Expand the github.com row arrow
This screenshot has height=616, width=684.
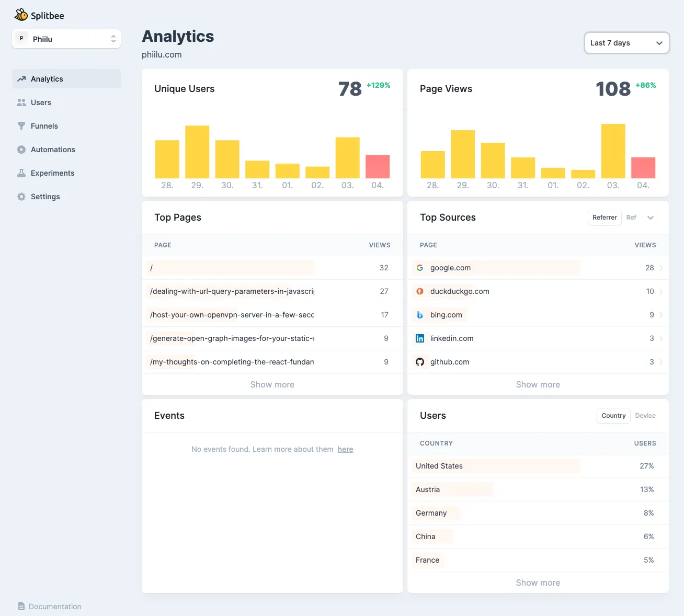click(x=662, y=362)
